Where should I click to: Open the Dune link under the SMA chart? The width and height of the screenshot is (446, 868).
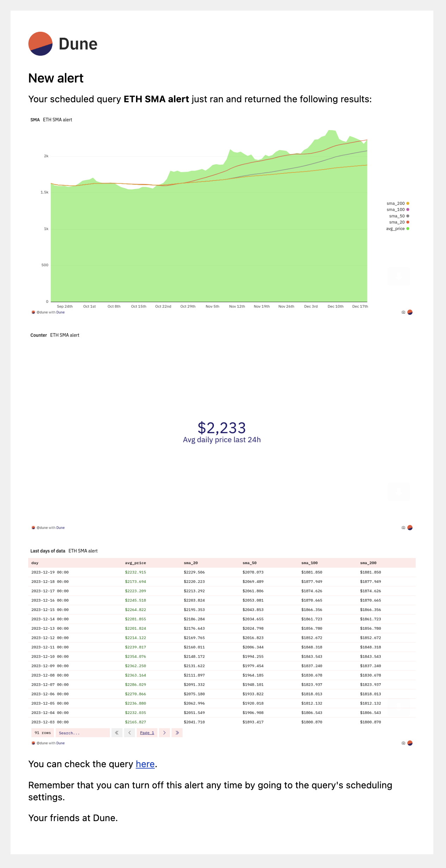[61, 312]
